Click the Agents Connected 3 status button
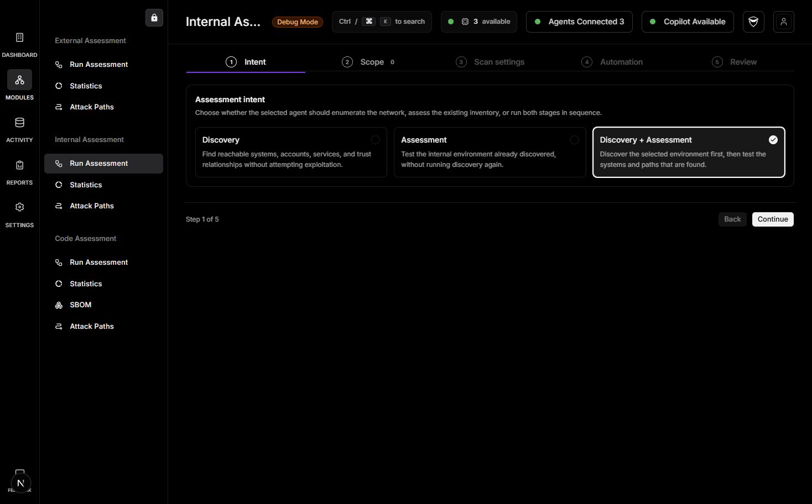 pyautogui.click(x=579, y=22)
